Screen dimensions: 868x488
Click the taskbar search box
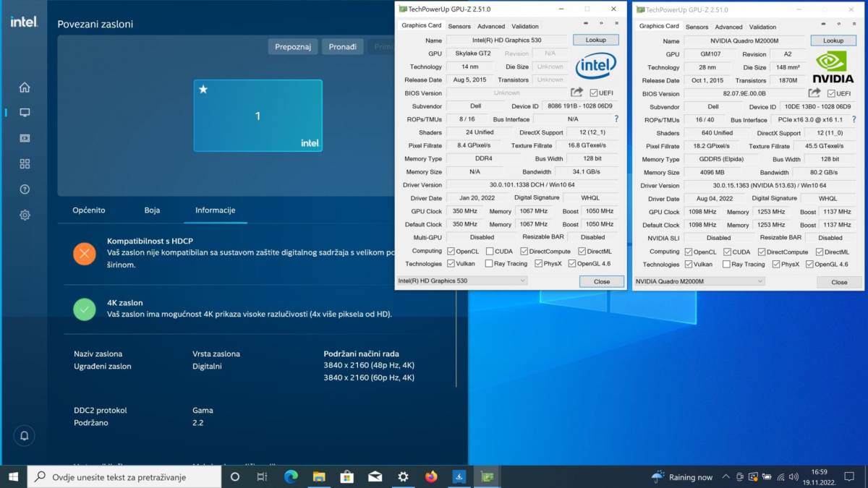(124, 476)
